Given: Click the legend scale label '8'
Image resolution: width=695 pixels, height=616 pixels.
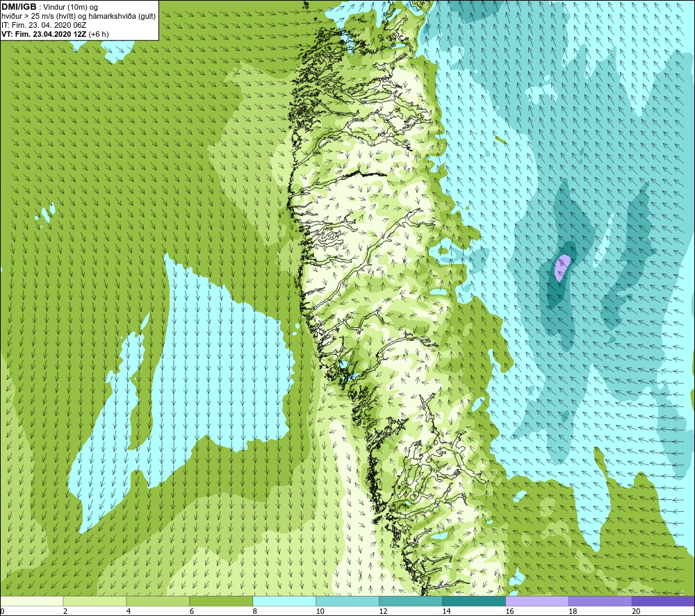Looking at the screenshot, I should 255,611.
